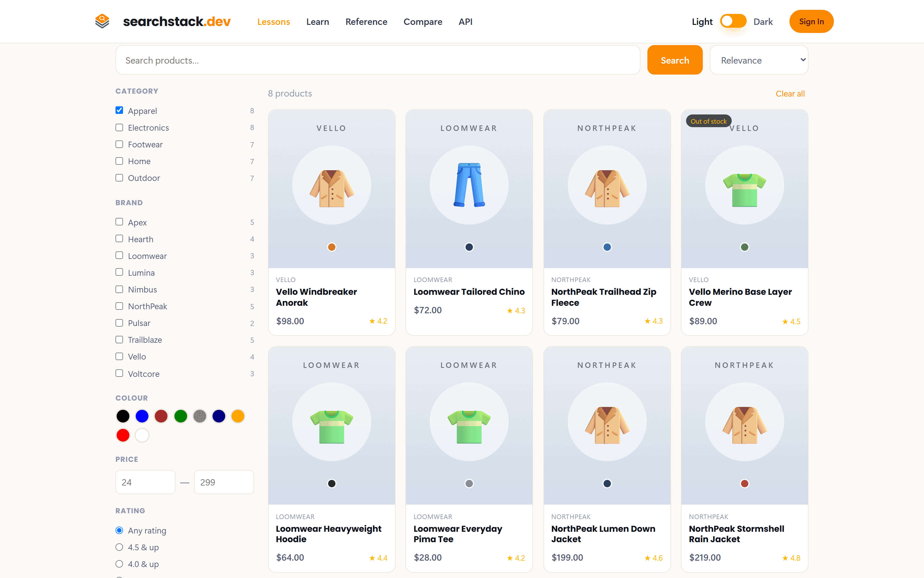Click the searchstack.dev logo icon
Screen dimensions: 924x578
pos(102,21)
